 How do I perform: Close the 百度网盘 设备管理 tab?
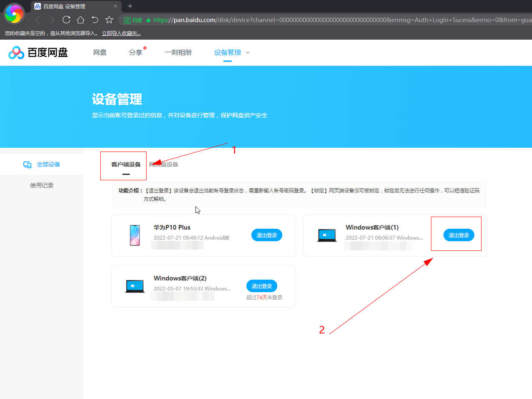click(x=116, y=6)
